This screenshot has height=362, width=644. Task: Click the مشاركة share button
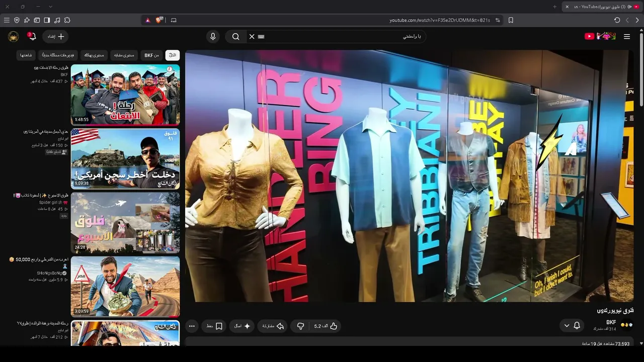pyautogui.click(x=273, y=326)
